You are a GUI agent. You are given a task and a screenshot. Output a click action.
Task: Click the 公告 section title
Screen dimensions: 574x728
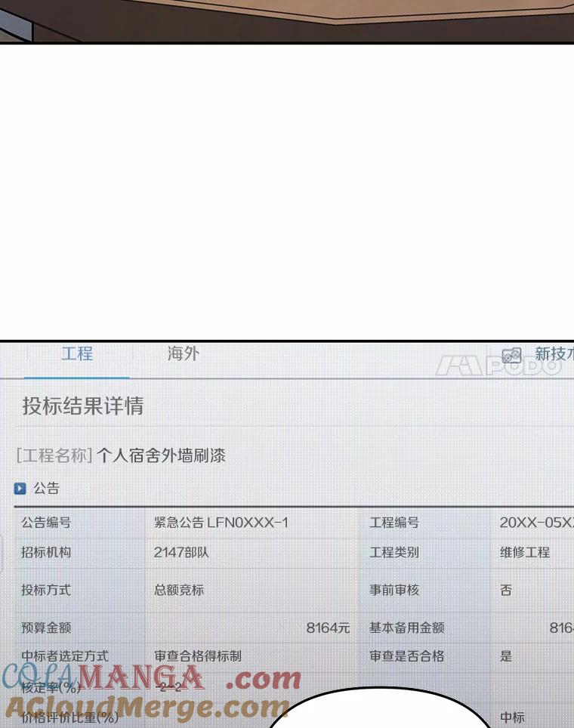[46, 489]
